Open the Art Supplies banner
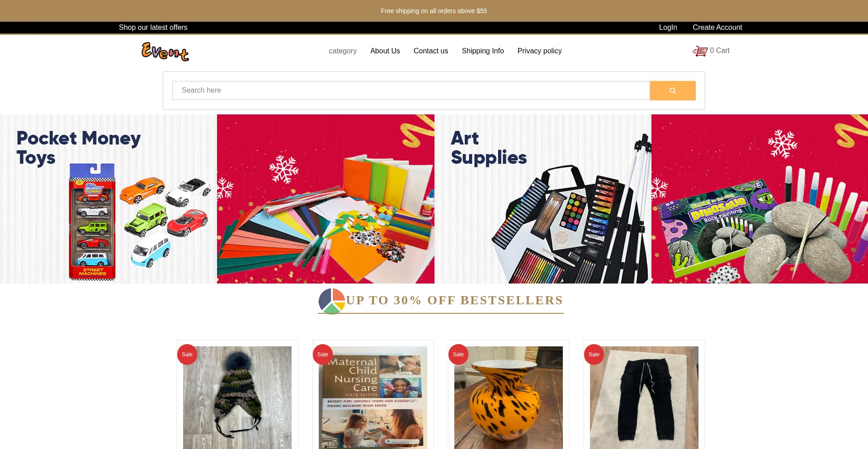This screenshot has width=868, height=449. click(543, 199)
